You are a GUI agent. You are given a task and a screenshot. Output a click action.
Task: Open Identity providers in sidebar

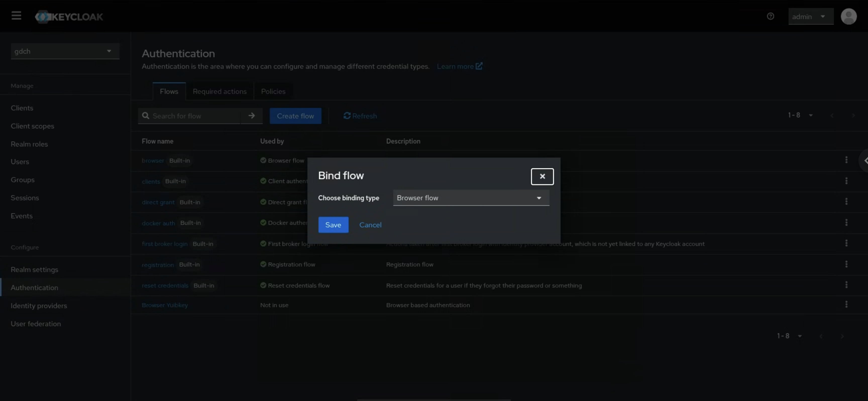[x=39, y=306]
